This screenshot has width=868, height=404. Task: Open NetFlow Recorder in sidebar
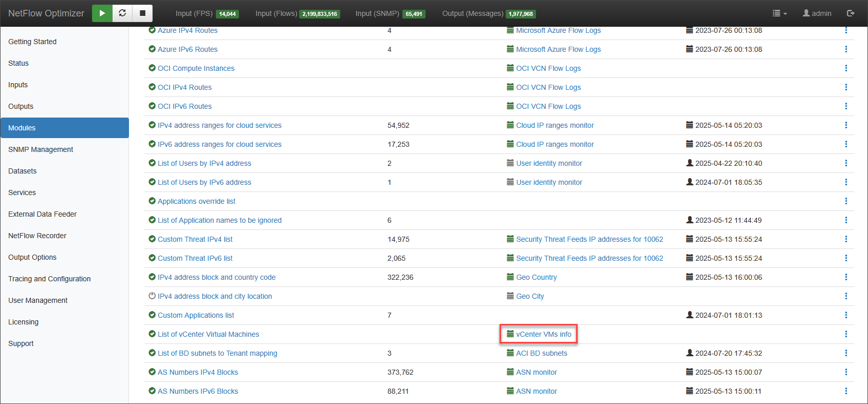pyautogui.click(x=65, y=236)
